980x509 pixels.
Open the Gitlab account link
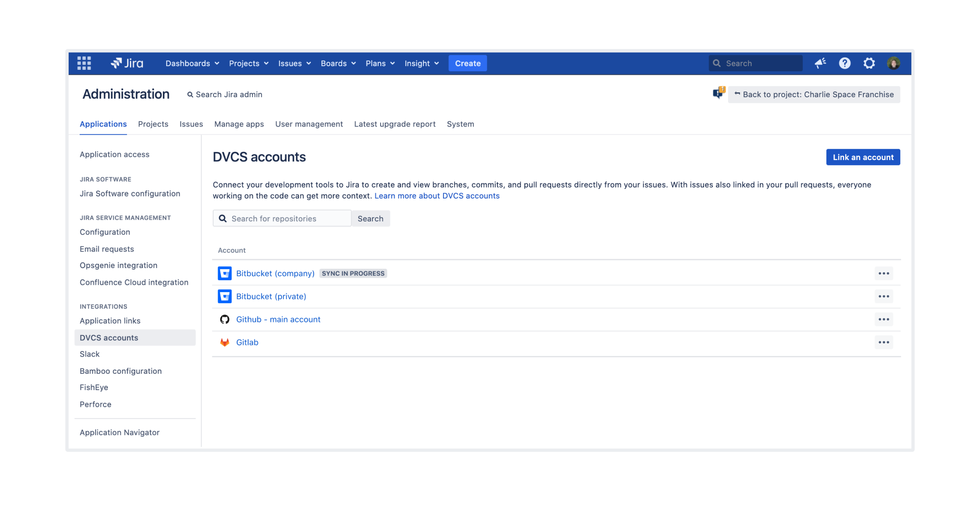[x=247, y=342]
